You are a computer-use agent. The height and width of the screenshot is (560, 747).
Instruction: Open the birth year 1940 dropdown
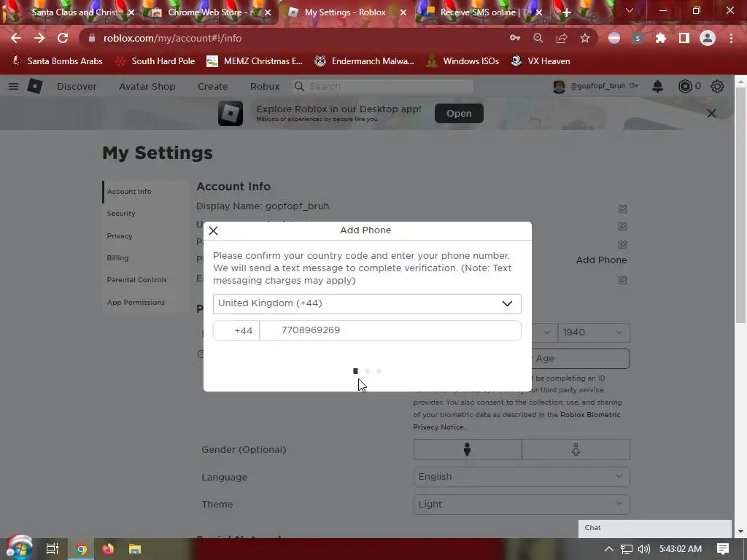coord(594,332)
